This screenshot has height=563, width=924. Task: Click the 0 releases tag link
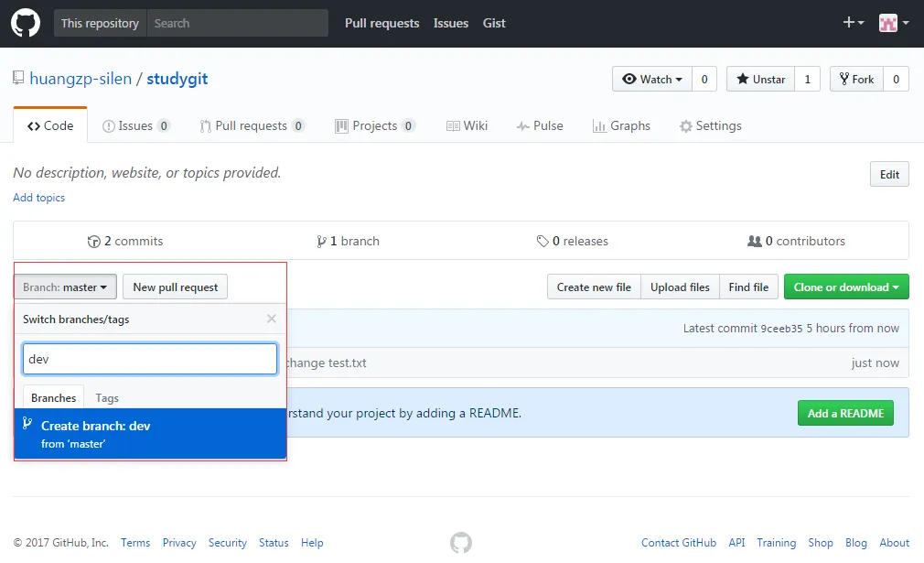(x=573, y=242)
